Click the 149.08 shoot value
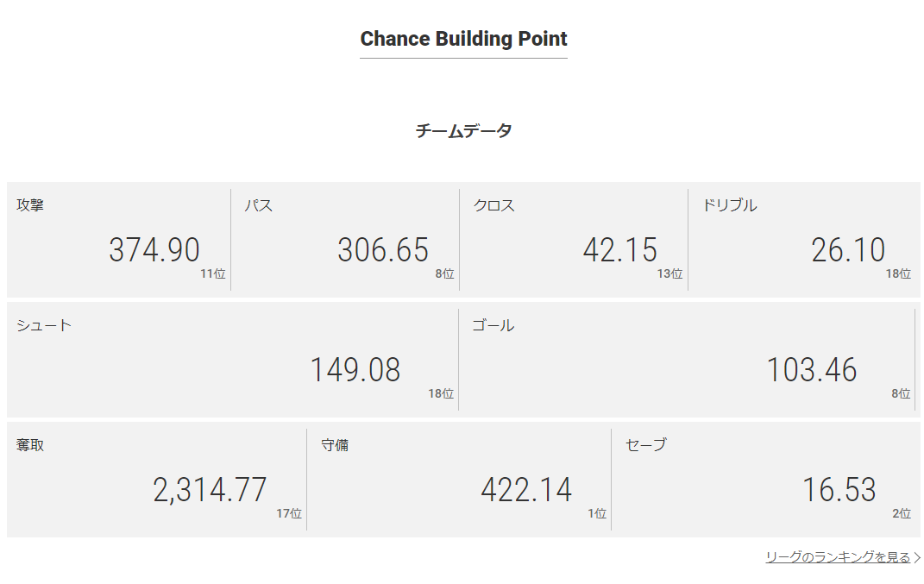924x584 pixels. (x=355, y=370)
